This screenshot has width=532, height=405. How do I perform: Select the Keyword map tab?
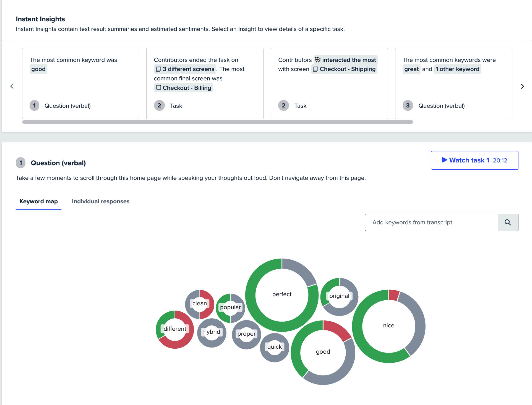point(38,201)
